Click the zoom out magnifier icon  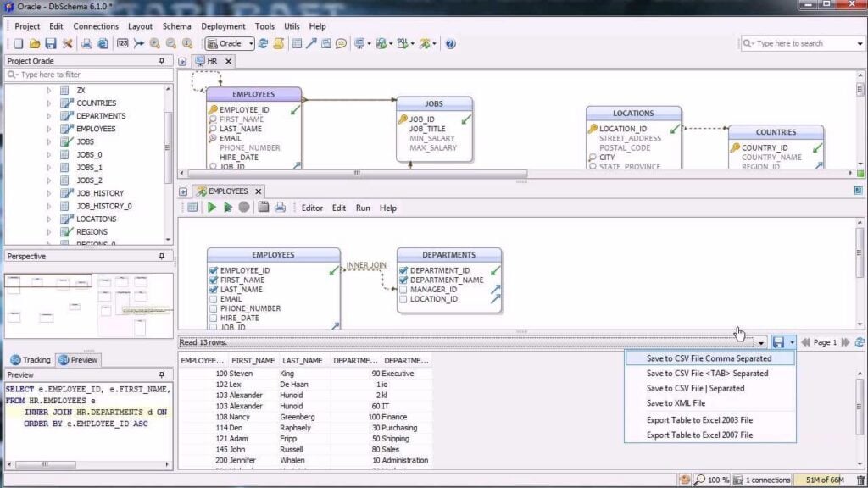click(x=171, y=44)
